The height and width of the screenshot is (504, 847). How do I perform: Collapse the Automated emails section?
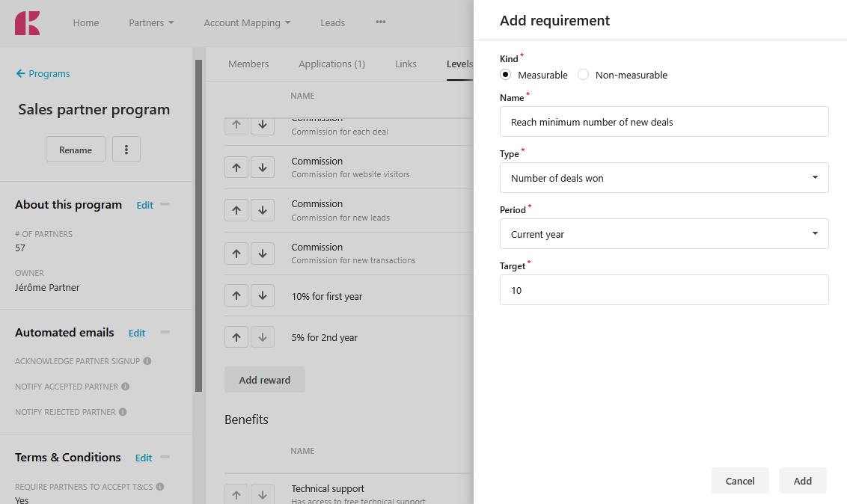tap(165, 332)
